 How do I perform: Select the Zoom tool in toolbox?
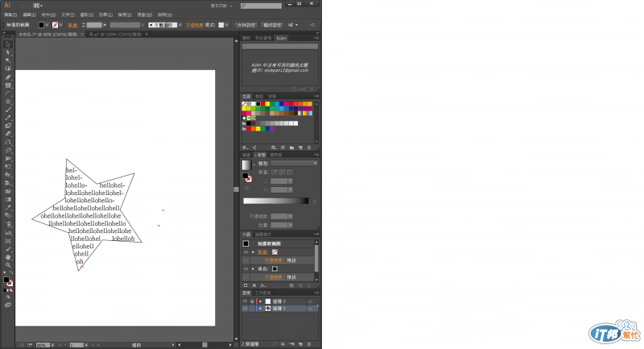(8, 265)
